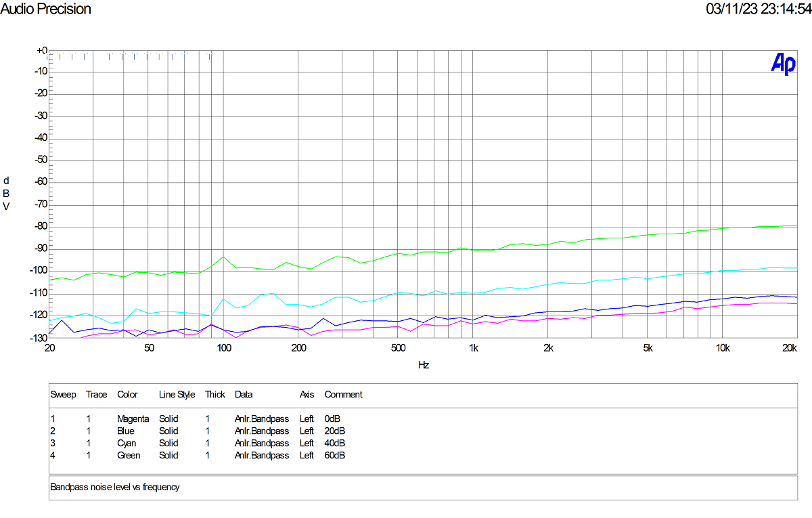Click the cyan trace bump near 150 Hz
The image size is (812, 518).
(271, 293)
